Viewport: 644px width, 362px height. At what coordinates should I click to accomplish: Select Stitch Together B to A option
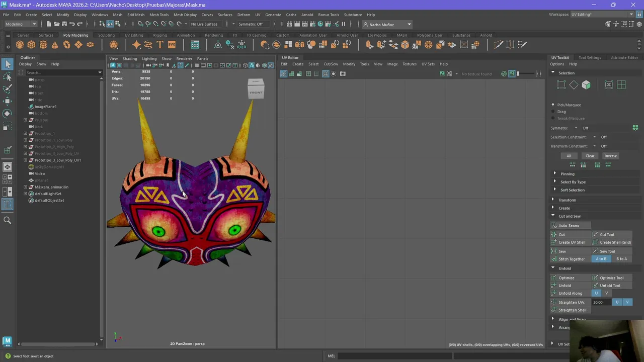coord(621,259)
